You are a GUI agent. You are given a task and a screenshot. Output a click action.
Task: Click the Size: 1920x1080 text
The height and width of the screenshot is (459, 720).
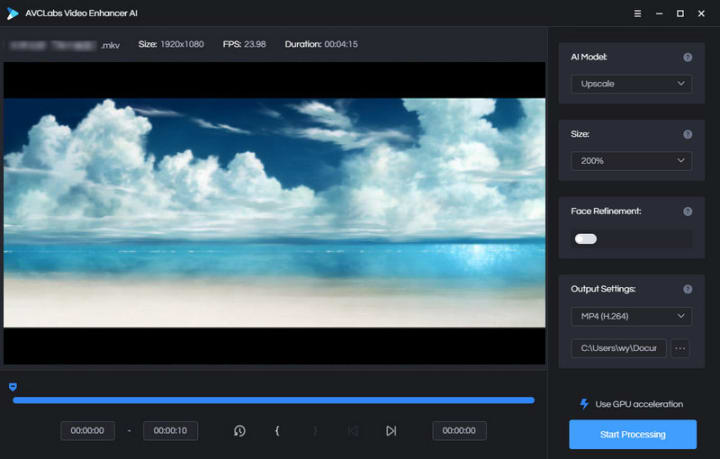point(171,45)
